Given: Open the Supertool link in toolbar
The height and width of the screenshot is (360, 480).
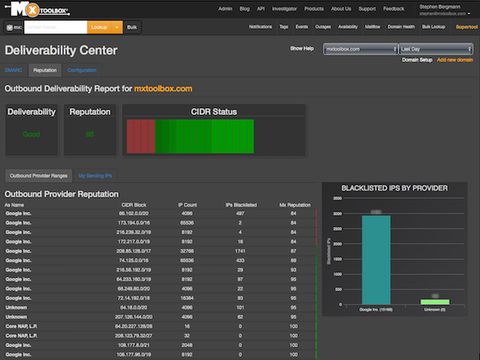Looking at the screenshot, I should click(467, 27).
